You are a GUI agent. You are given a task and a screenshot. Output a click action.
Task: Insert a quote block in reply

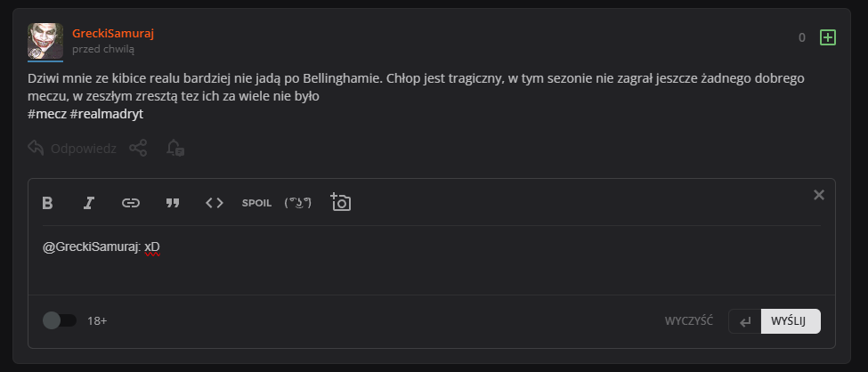click(x=173, y=203)
